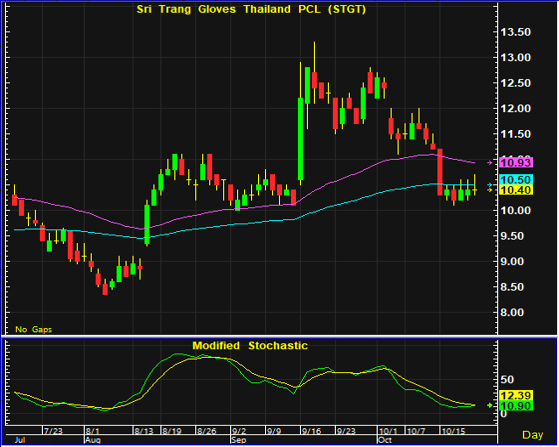Click the green arrow beside 10.90 stochastic tag

click(490, 405)
